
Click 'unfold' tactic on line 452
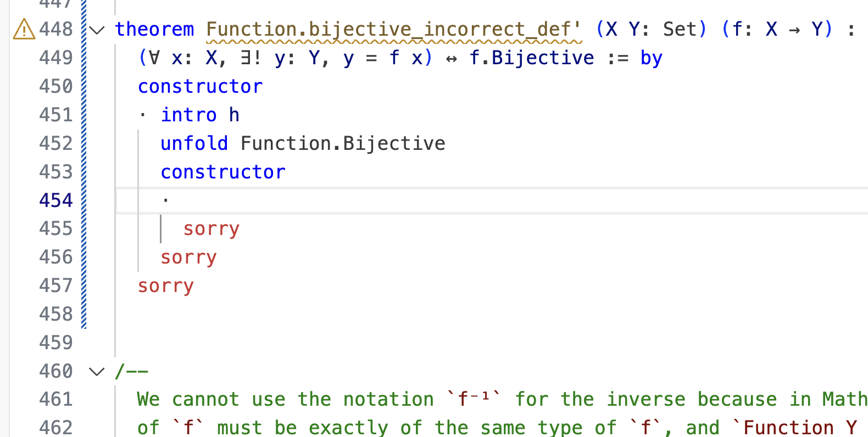click(x=194, y=143)
